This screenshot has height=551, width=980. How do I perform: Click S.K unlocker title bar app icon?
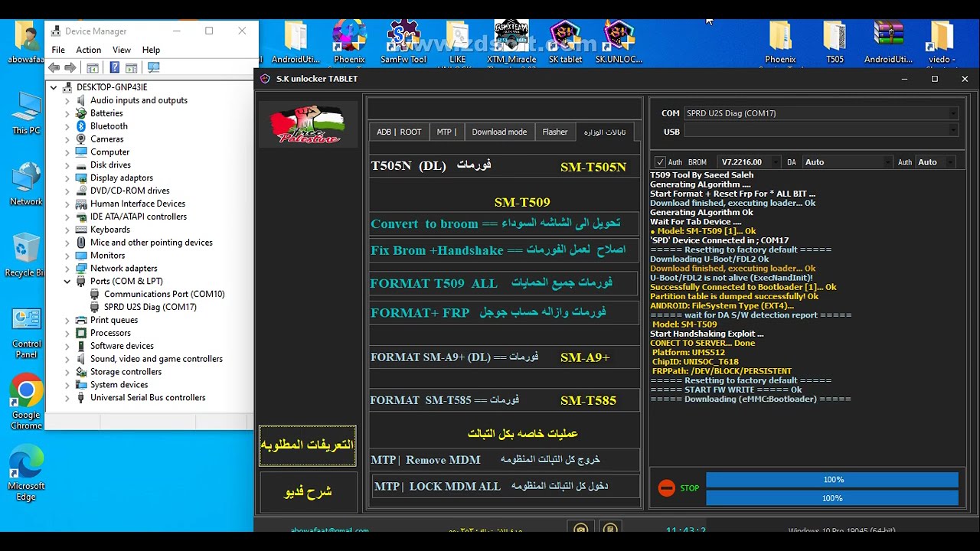click(x=266, y=79)
